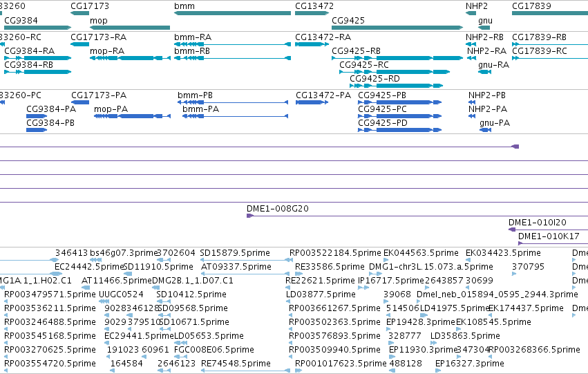Click EST SD15879.5prime
588x374 pixels.
tap(247, 259)
